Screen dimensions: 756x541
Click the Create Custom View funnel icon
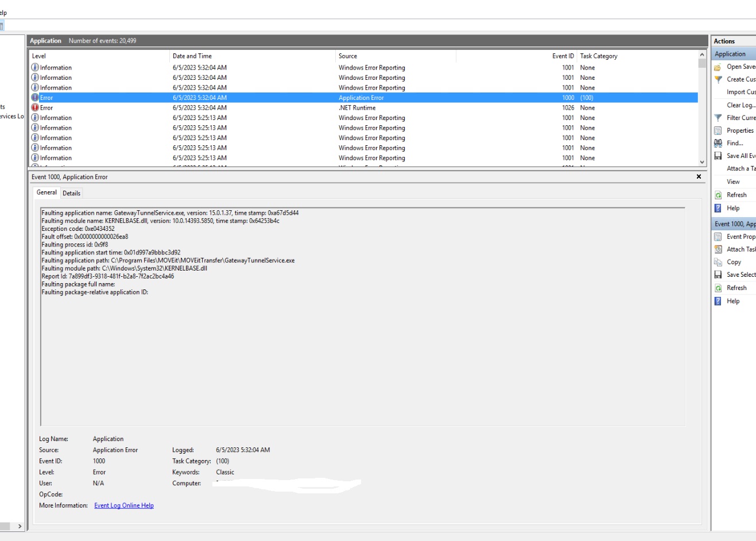coord(718,80)
